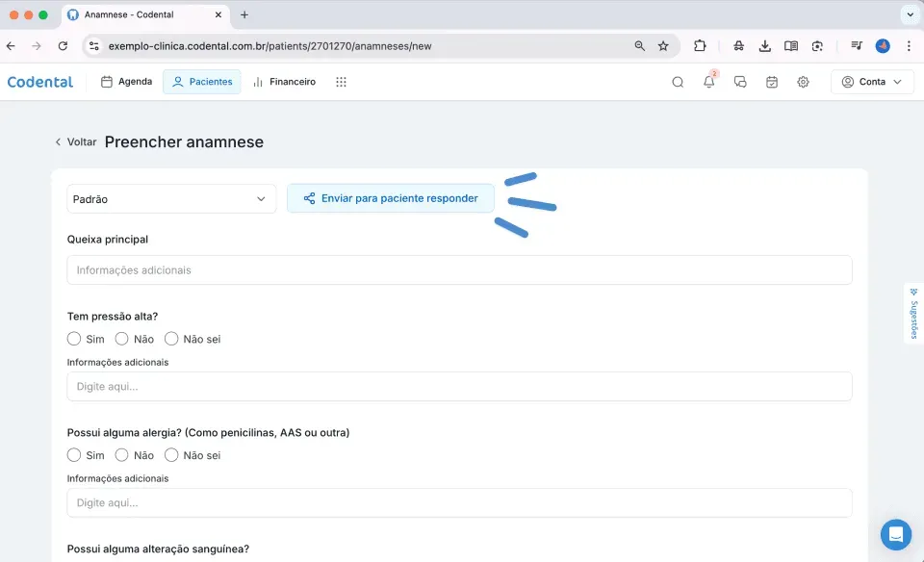924x562 pixels.
Task: Click the Agenda calendar icon
Action: tap(107, 82)
